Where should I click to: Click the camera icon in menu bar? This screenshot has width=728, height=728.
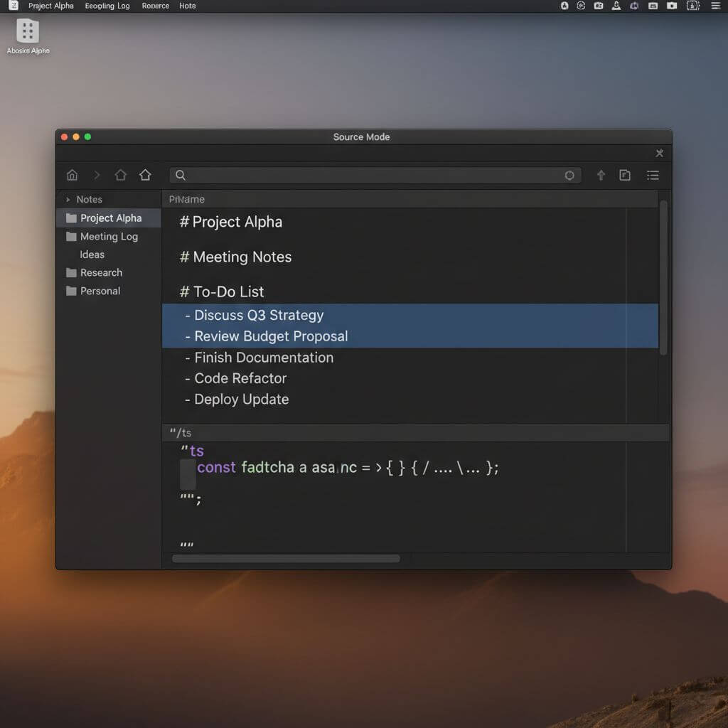click(672, 6)
